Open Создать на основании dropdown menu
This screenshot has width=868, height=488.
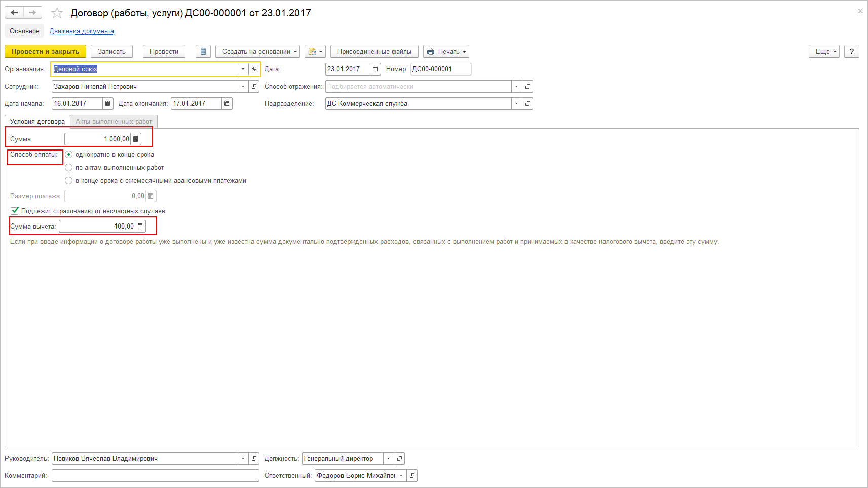pos(257,51)
